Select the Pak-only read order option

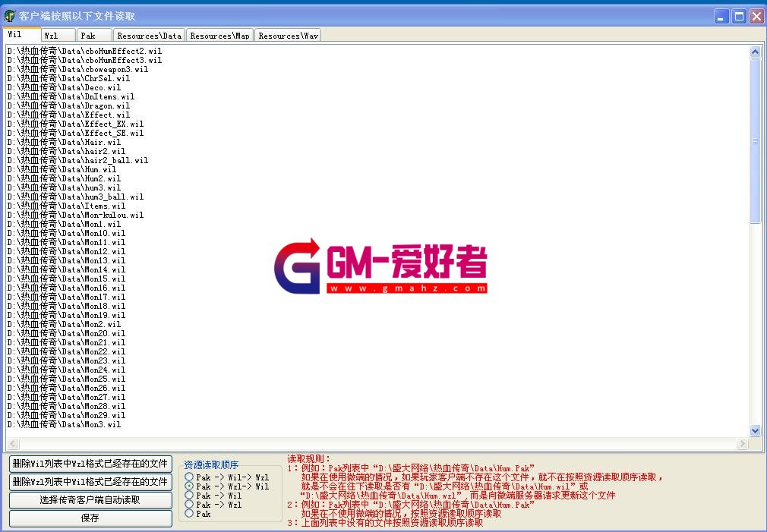197,514
